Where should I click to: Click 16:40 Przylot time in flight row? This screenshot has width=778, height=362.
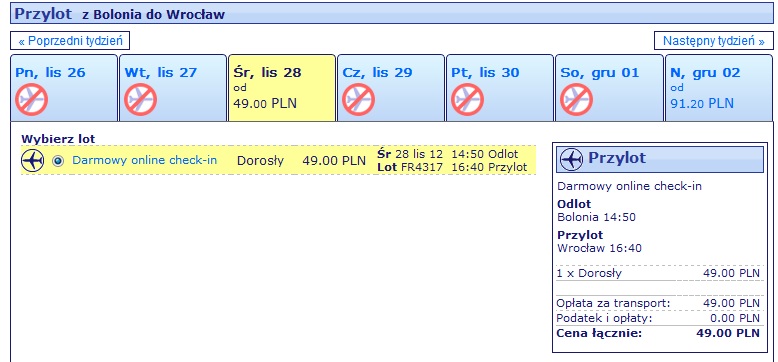[489, 168]
